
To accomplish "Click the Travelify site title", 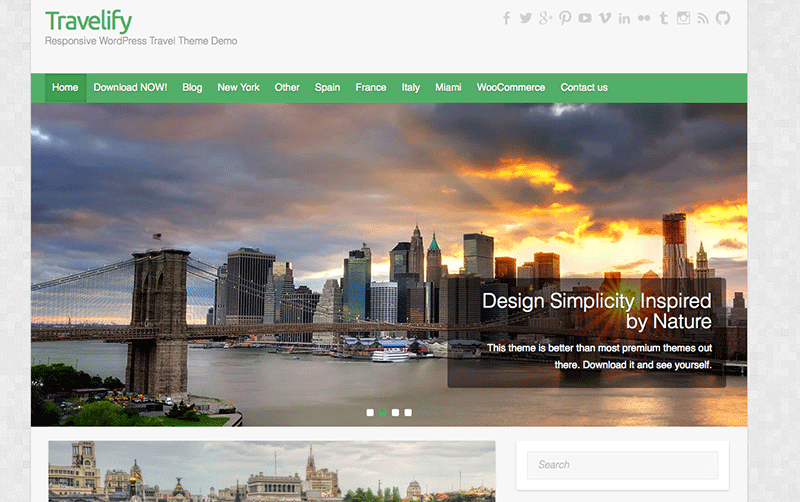I will [88, 21].
